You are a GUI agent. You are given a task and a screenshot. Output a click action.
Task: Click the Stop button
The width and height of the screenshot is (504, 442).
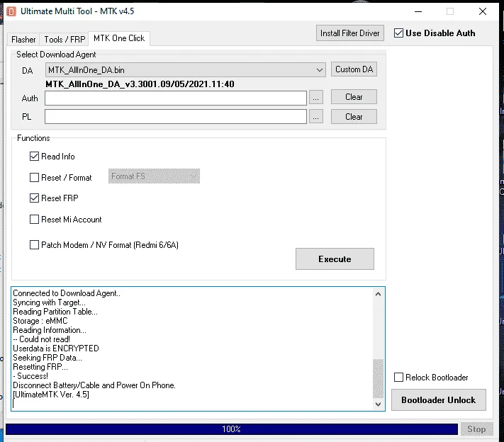click(x=476, y=429)
